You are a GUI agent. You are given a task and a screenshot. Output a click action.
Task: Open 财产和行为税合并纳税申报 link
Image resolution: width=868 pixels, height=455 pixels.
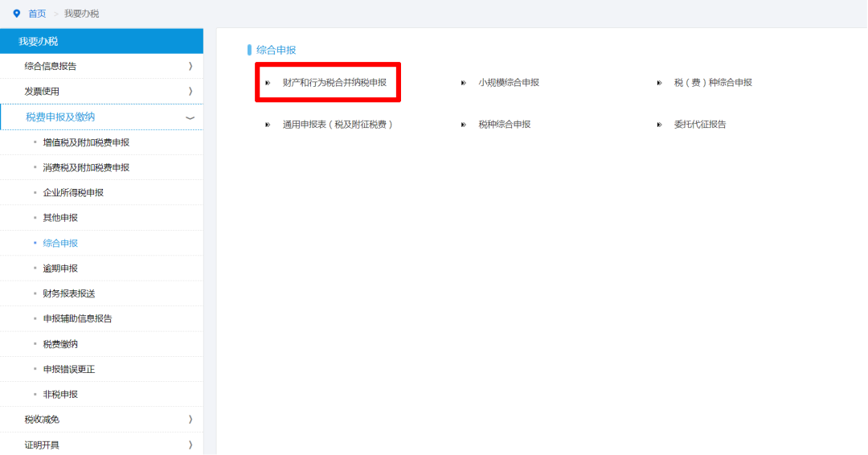(x=334, y=83)
